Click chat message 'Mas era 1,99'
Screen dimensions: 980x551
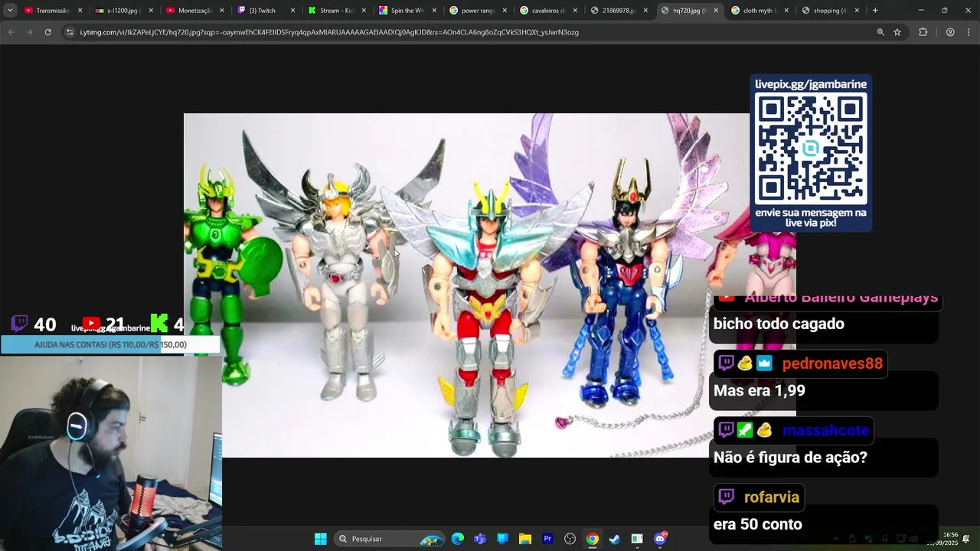point(759,390)
